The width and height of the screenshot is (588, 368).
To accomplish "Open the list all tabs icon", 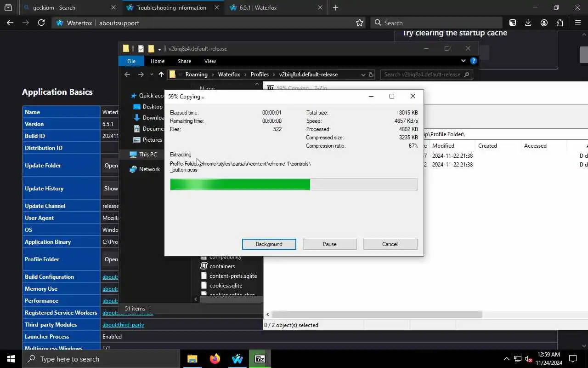I will click(8, 7).
